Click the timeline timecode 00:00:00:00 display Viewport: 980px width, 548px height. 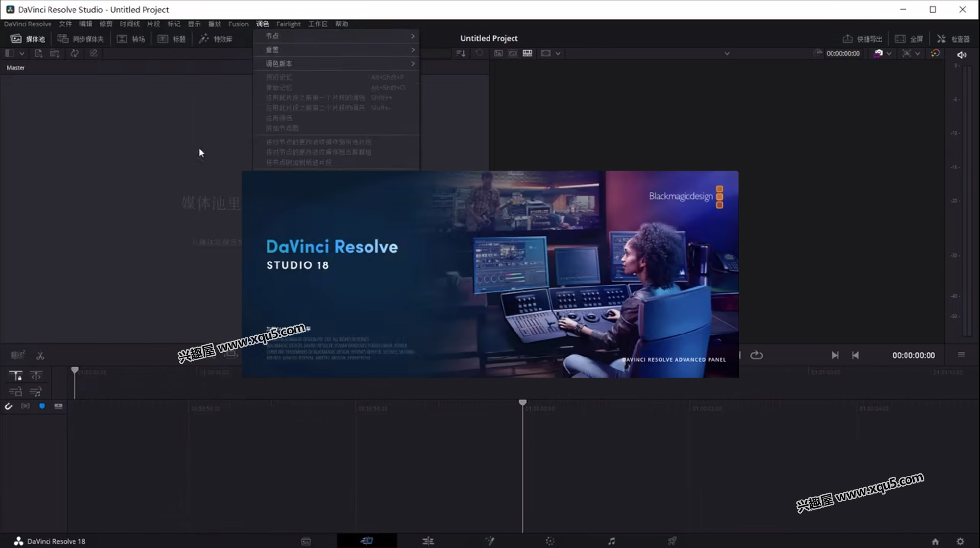tap(913, 355)
